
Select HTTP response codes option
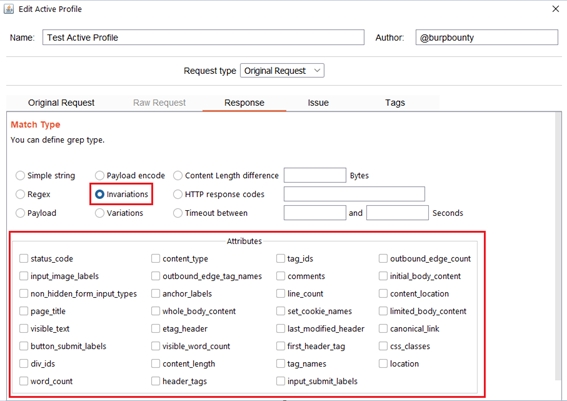point(178,194)
